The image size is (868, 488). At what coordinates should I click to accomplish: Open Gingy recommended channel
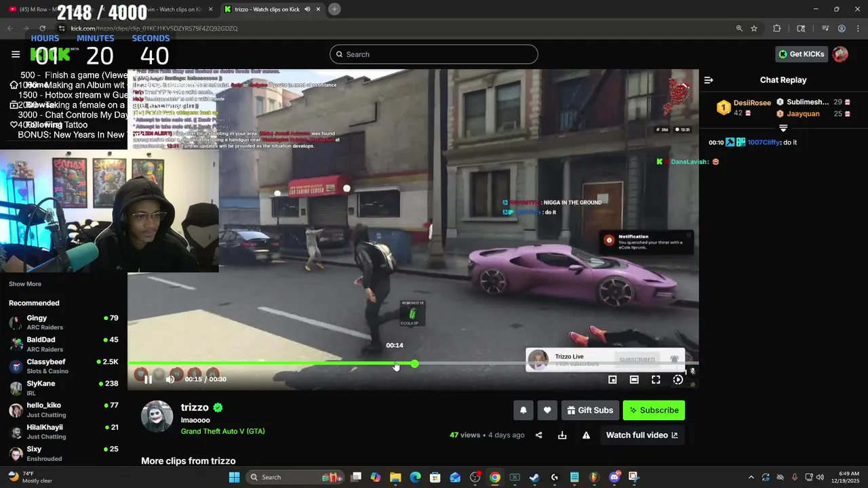[x=63, y=323]
